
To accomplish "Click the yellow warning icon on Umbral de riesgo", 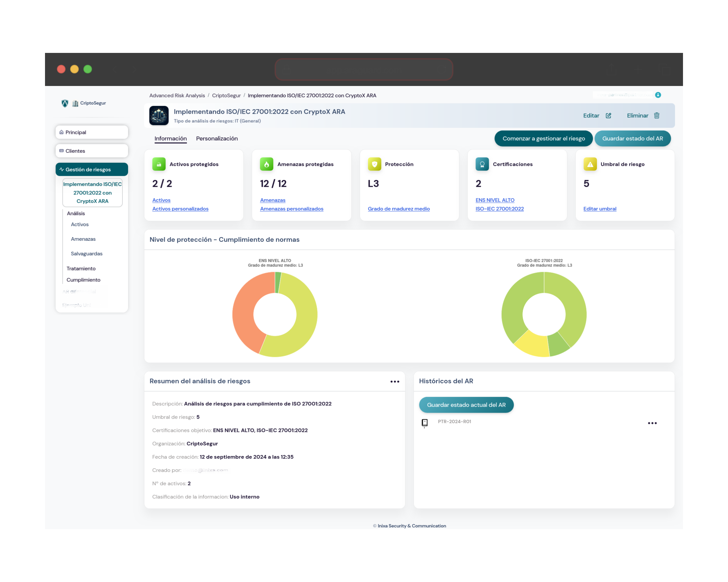I will pyautogui.click(x=590, y=164).
